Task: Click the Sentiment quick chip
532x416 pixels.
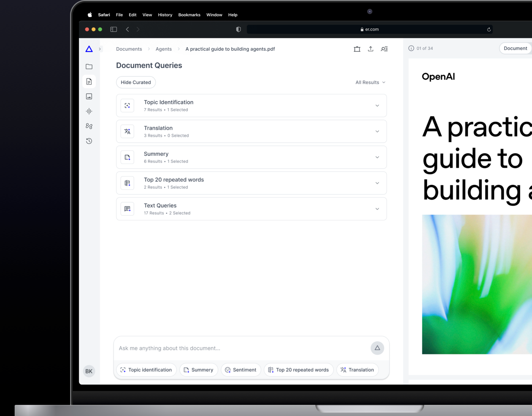Action: pyautogui.click(x=241, y=370)
